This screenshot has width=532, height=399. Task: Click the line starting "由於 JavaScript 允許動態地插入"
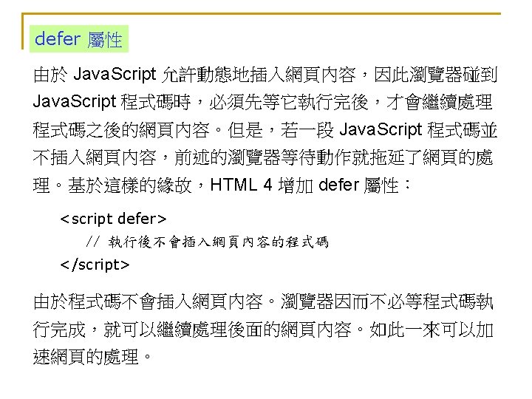[x=265, y=75]
